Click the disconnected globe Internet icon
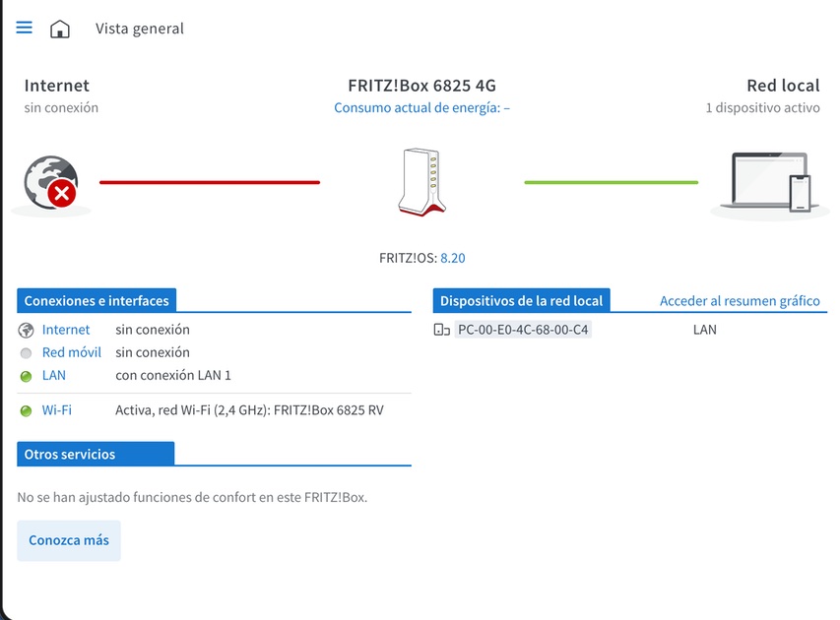Screen dimensions: 840x620 tap(51, 183)
